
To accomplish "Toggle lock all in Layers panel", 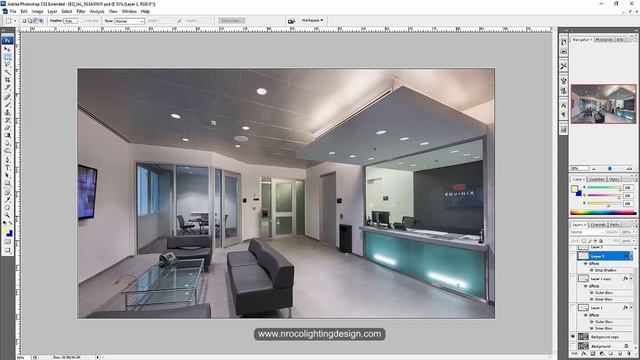I will (x=601, y=241).
